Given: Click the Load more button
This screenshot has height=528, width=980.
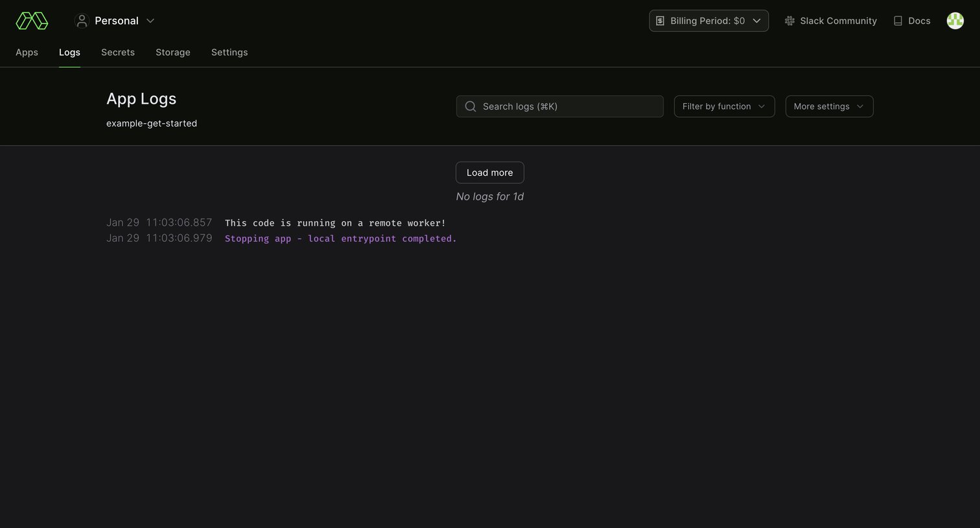Looking at the screenshot, I should click(x=490, y=173).
